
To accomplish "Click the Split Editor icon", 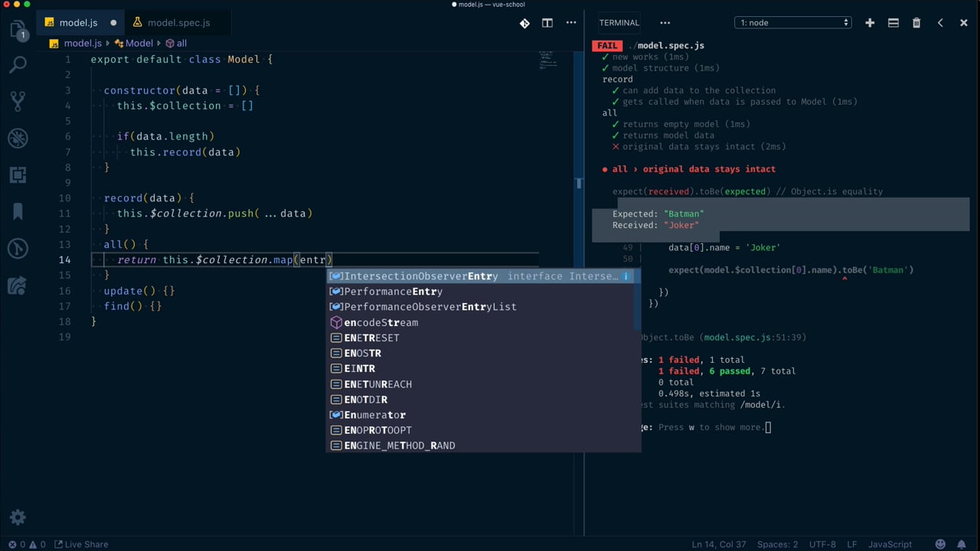I will coord(547,23).
